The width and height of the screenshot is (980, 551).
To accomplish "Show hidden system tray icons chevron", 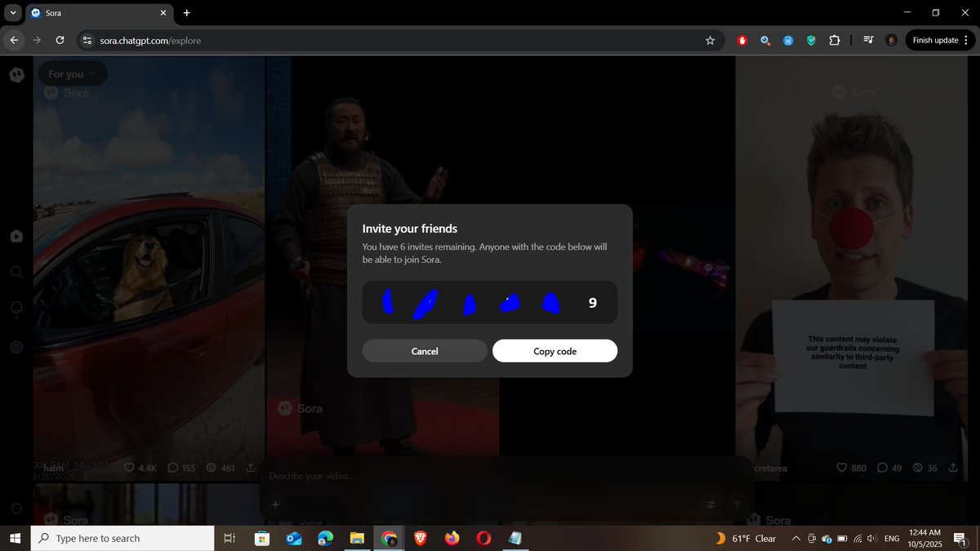I will click(795, 538).
